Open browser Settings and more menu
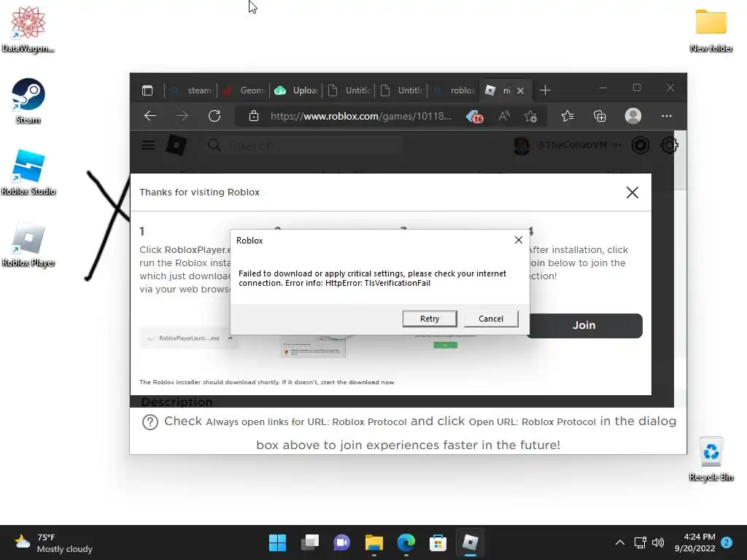 point(667,116)
